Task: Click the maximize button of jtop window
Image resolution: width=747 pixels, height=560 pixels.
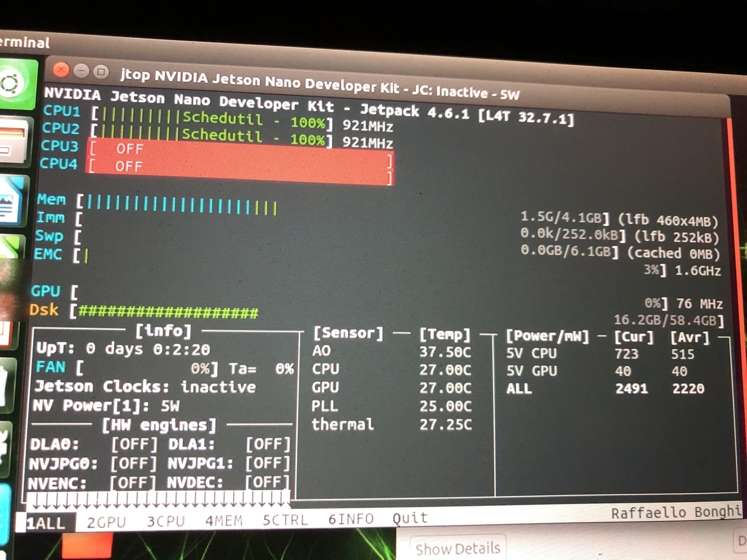Action: 100,72
